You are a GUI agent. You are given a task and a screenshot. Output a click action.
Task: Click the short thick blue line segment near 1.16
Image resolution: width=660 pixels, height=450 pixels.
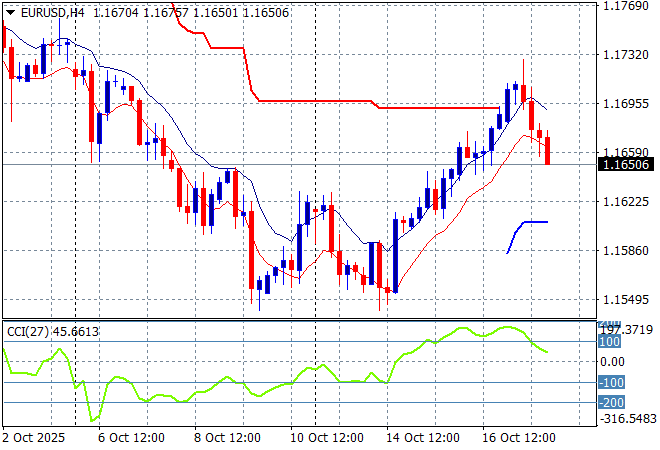tap(527, 237)
